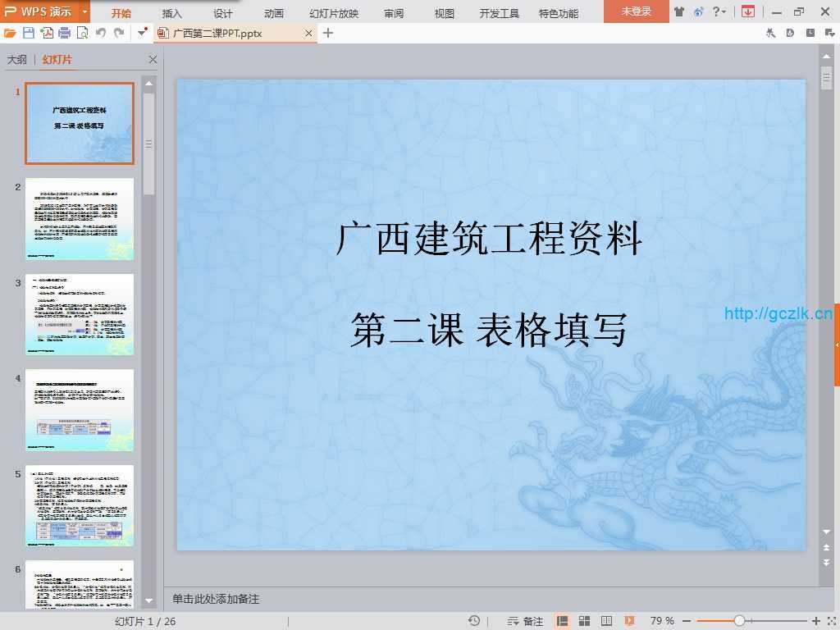This screenshot has height=630, width=840.
Task: Start slideshow from status bar play icon
Action: [x=629, y=621]
